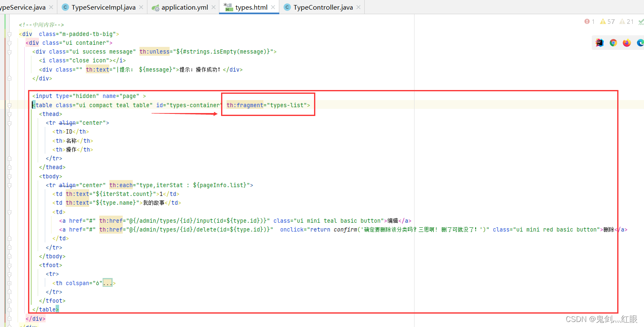Switch to the application.yml tab
Image resolution: width=644 pixels, height=327 pixels.
coord(185,7)
